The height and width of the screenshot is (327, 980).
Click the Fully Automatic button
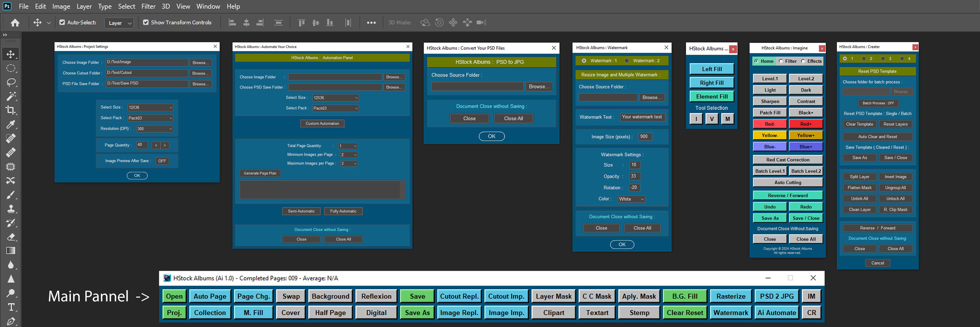(x=343, y=211)
